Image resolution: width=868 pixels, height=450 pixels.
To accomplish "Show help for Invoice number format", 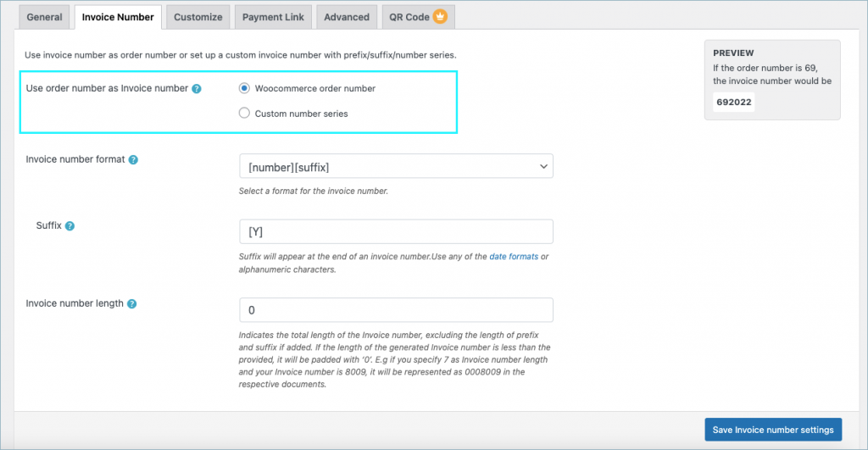I will [133, 159].
